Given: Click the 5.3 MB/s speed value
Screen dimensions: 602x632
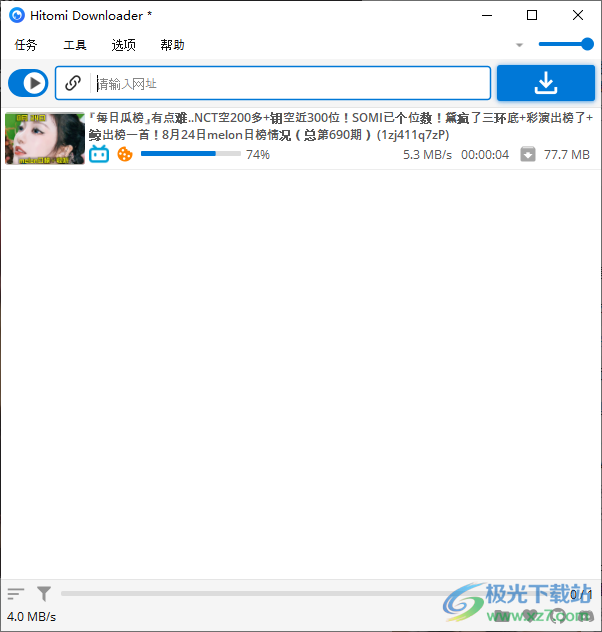Looking at the screenshot, I should (x=428, y=155).
